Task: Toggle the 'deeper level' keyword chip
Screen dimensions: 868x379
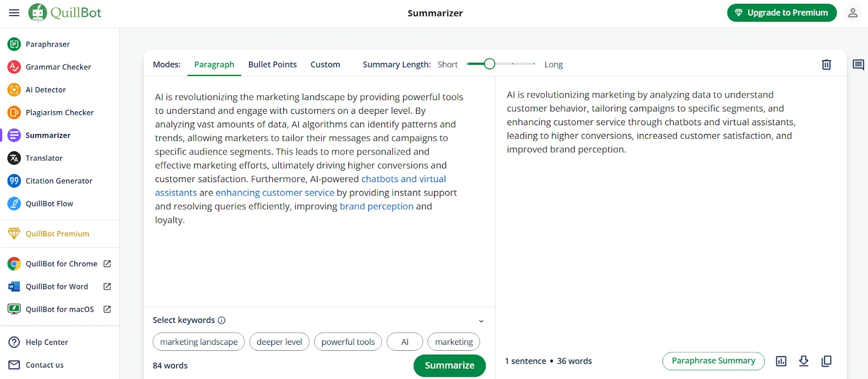Action: pos(279,342)
